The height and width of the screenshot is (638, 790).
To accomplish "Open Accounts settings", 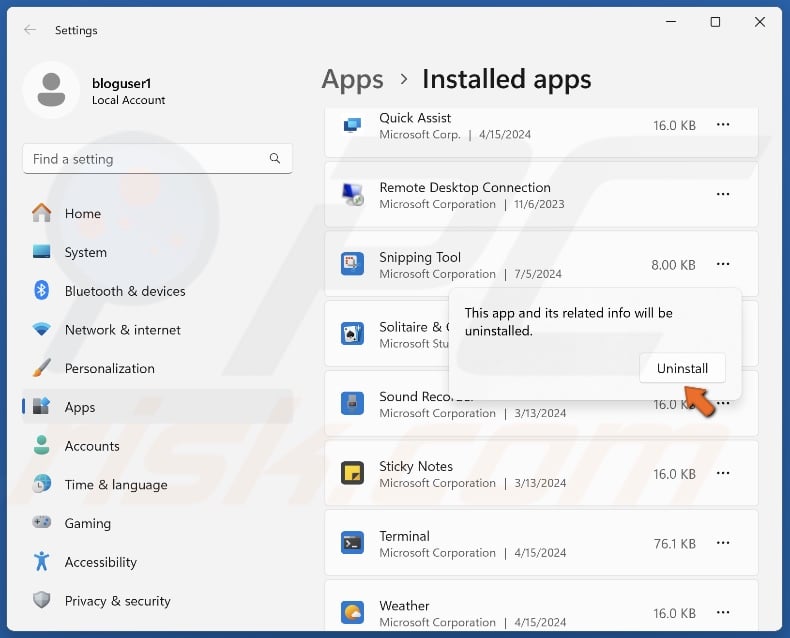I will [x=157, y=446].
